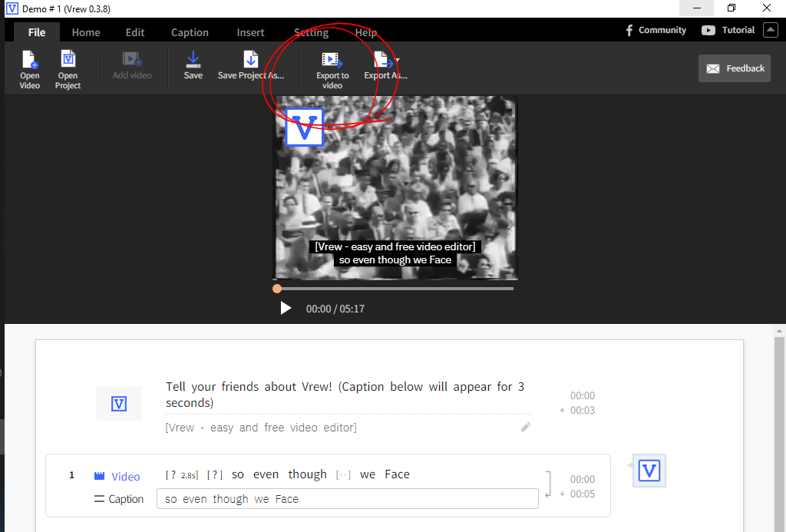
Task: Open the Edit tab
Action: click(135, 32)
